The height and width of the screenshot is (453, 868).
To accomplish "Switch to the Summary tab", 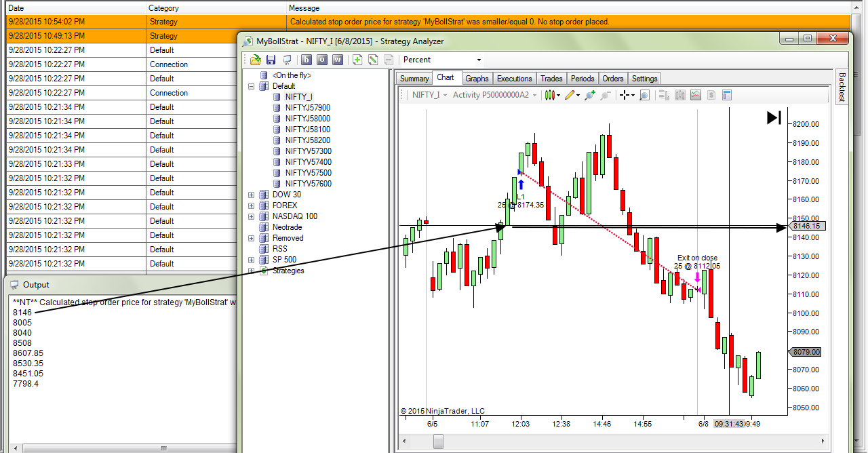I will point(414,79).
